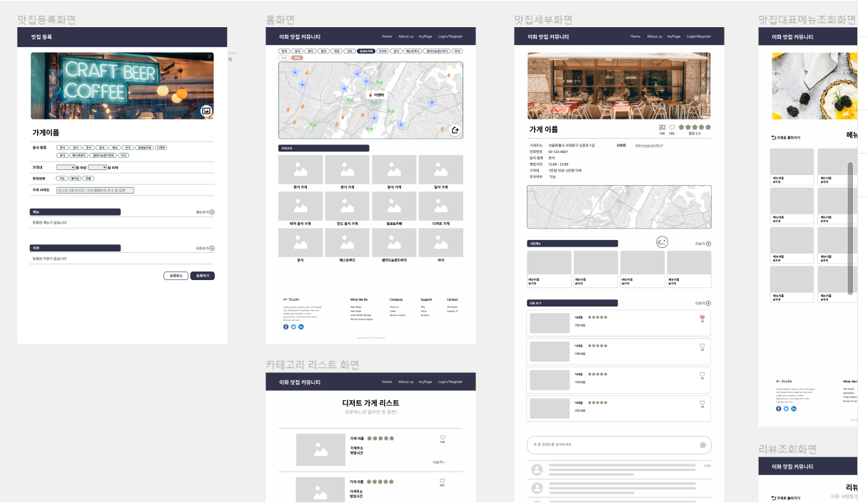Click heart icon on first 디저트 list item
The width and height of the screenshot is (868, 503).
click(x=442, y=437)
